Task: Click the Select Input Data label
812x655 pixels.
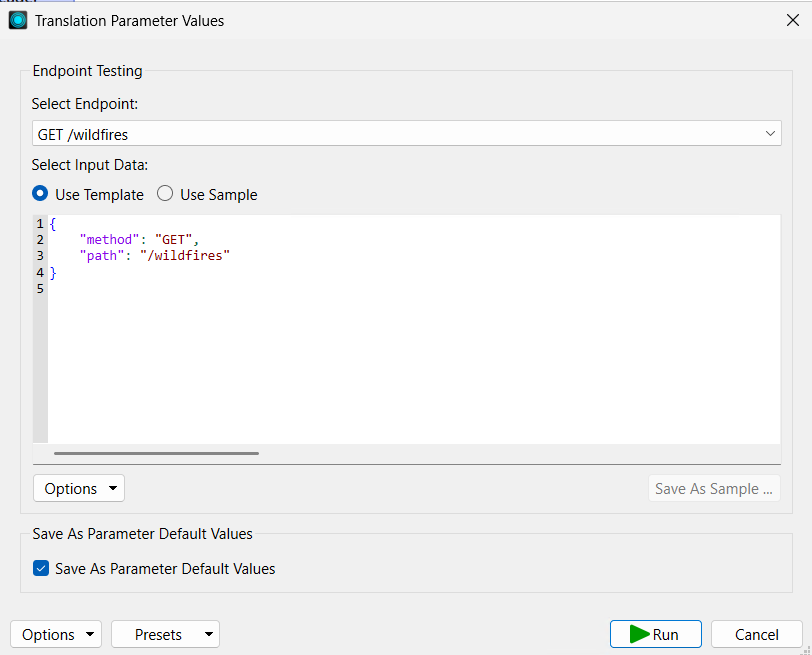Action: pyautogui.click(x=90, y=165)
